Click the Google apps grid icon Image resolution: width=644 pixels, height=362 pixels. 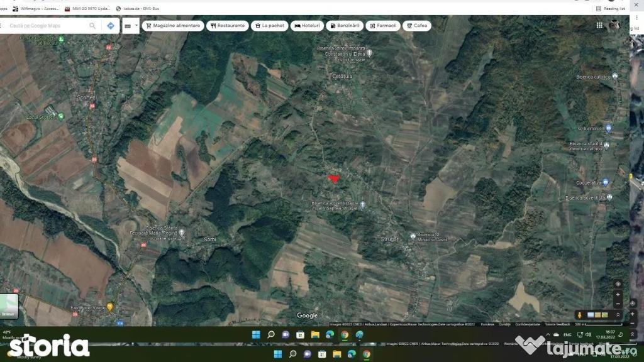point(599,25)
